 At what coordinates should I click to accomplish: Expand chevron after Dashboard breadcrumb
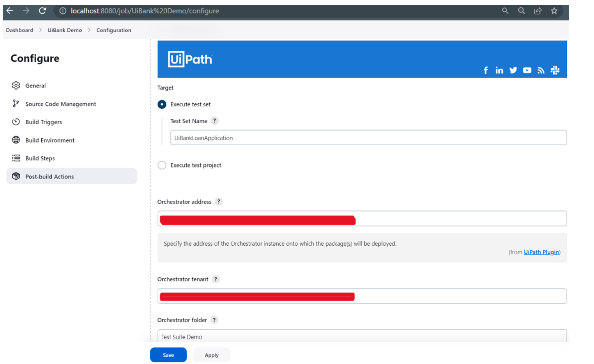40,30
